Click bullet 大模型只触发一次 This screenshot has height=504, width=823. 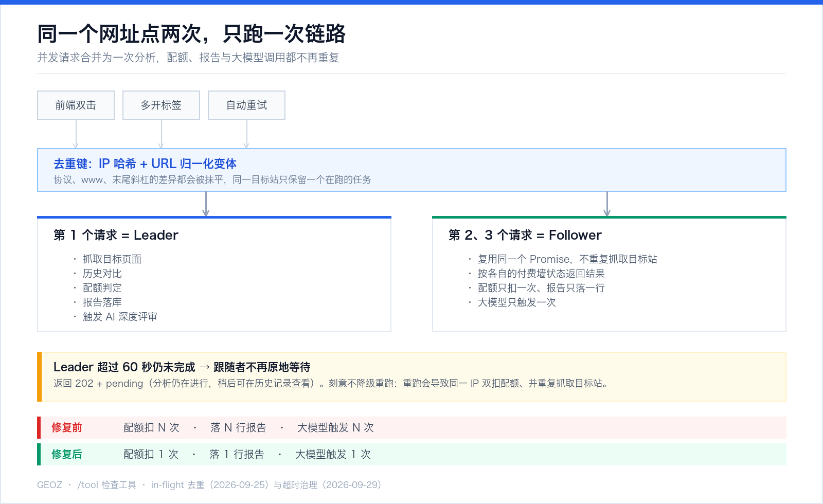517,302
